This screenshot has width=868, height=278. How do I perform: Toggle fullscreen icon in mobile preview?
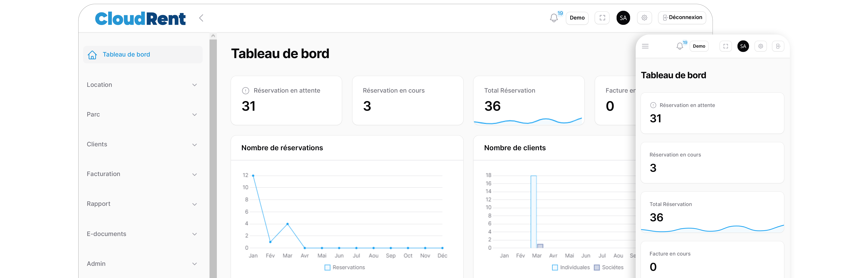pos(725,46)
